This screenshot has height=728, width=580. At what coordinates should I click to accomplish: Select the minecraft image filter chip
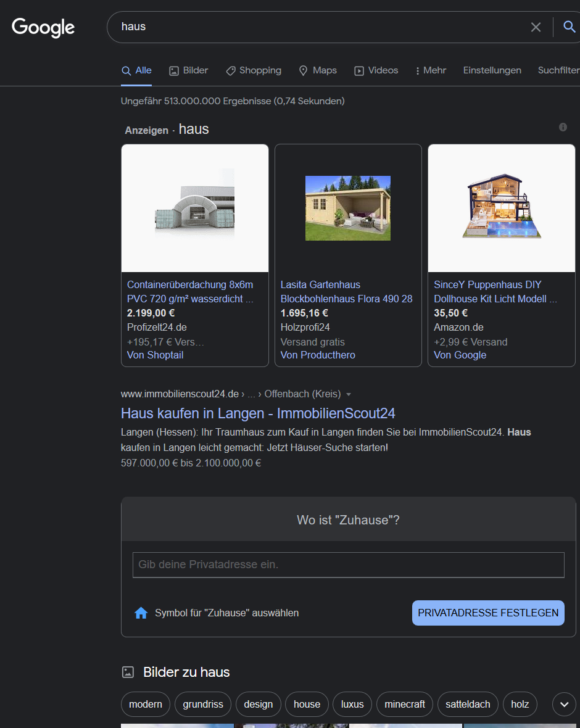click(405, 705)
